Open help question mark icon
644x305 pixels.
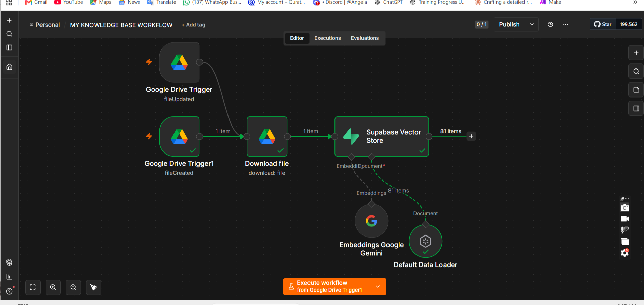[x=9, y=291]
